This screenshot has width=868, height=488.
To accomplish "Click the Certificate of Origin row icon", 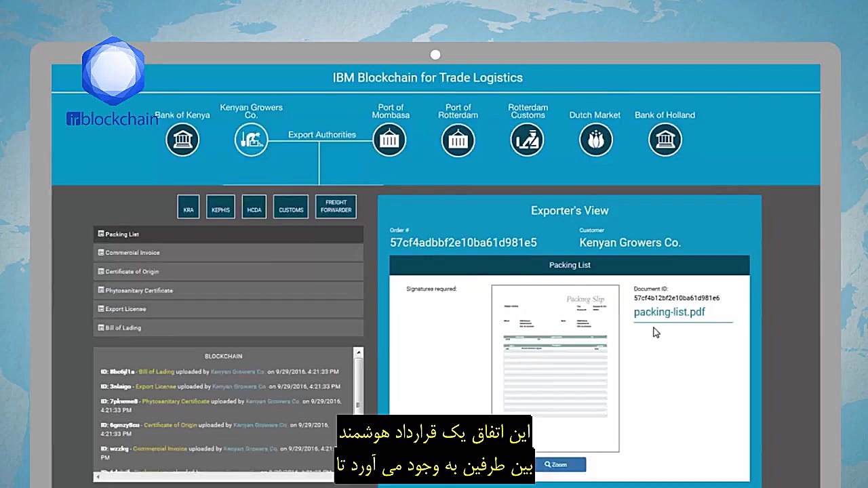I will (x=101, y=271).
